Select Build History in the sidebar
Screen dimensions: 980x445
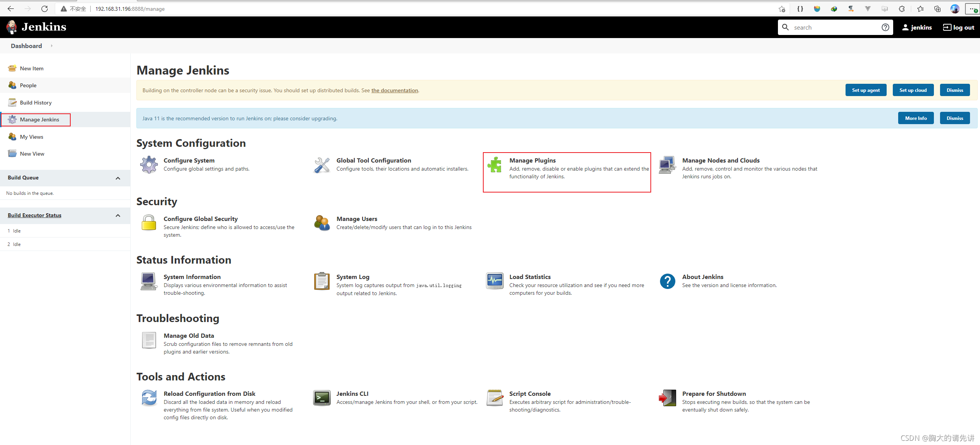[x=36, y=103]
